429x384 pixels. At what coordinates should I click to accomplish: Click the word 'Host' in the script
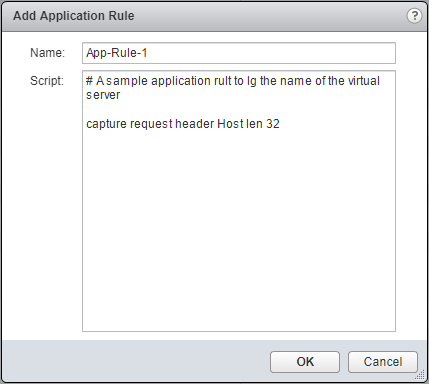(230, 124)
